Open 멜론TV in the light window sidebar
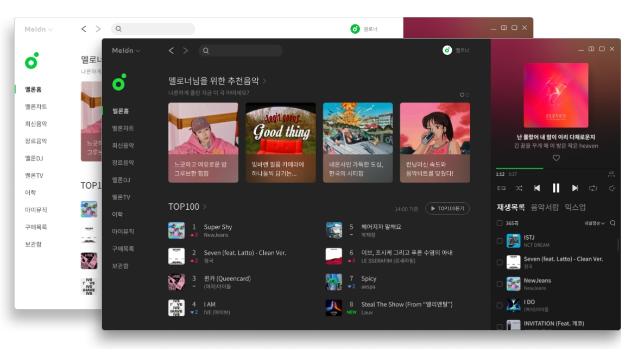The image size is (644, 349). pyautogui.click(x=34, y=176)
